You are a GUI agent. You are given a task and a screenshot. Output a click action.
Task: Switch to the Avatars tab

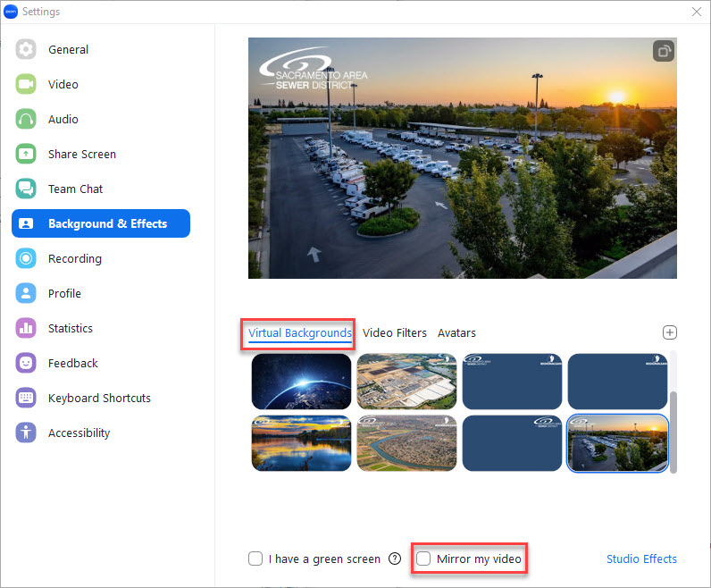pyautogui.click(x=456, y=333)
